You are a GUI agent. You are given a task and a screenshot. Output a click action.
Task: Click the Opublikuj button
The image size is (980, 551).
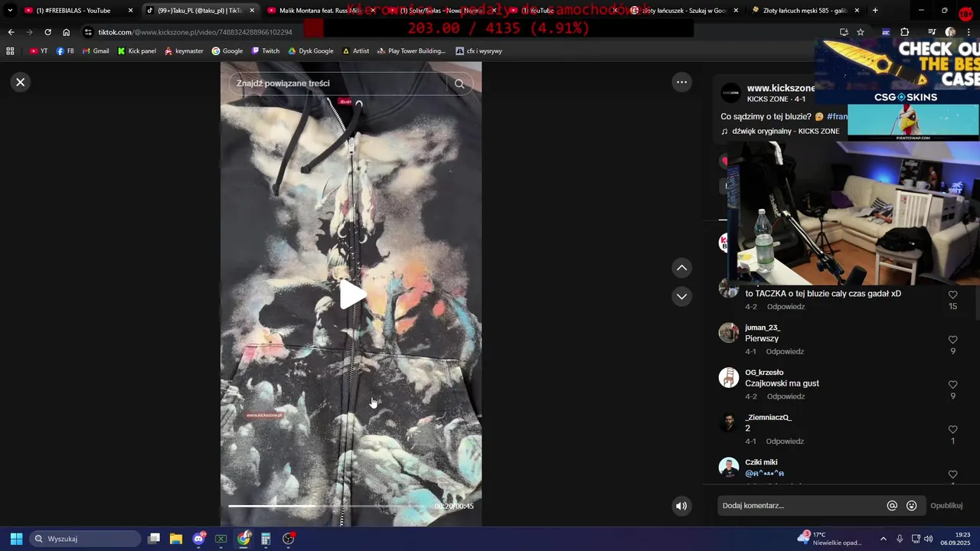(946, 506)
